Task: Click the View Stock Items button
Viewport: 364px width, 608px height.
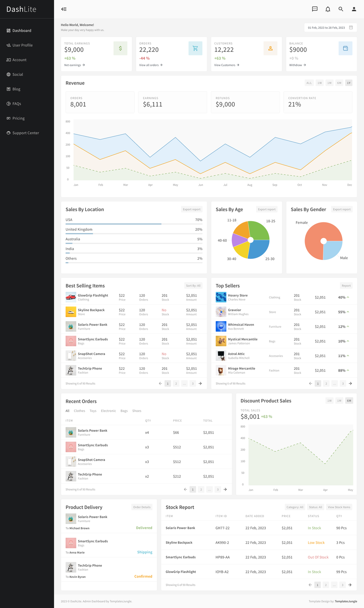Action: click(339, 507)
